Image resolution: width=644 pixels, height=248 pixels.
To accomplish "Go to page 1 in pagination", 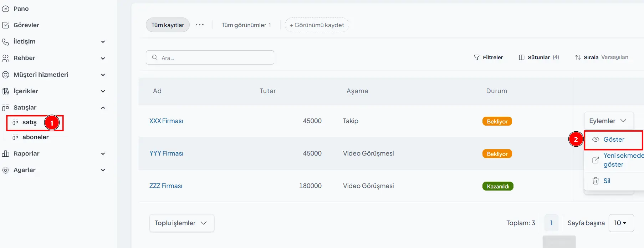I will [551, 223].
